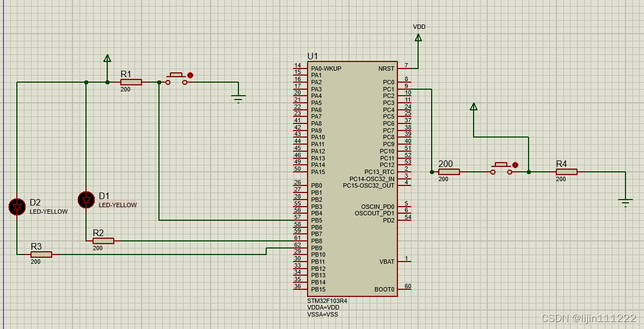Click the junction dot between R1 and its push button
The height and width of the screenshot is (329, 644).
[x=159, y=82]
